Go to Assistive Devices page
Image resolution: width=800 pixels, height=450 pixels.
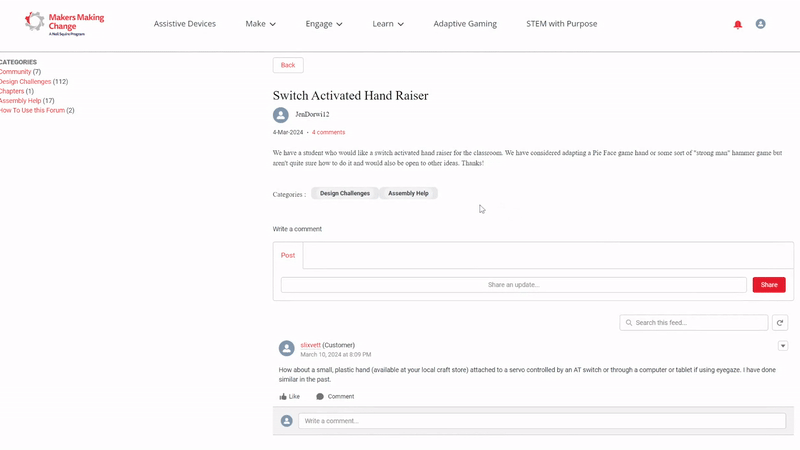pyautogui.click(x=185, y=24)
